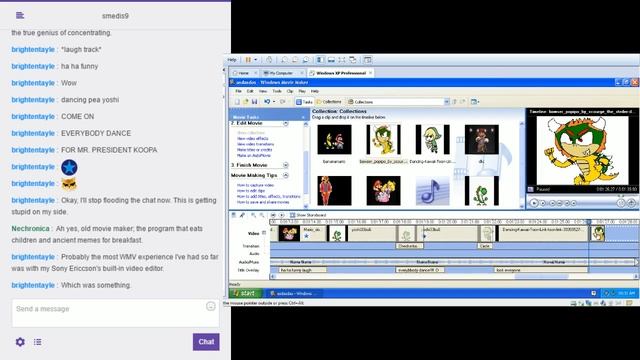This screenshot has height=360, width=640.
Task: Select the Bananamario clip thumbnail
Action: (334, 140)
